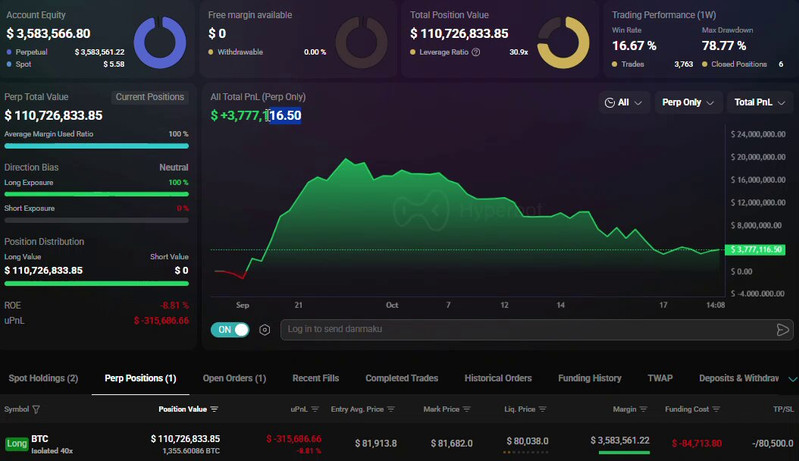Click the Position Distribution green bar
The width and height of the screenshot is (799, 461).
tap(96, 283)
